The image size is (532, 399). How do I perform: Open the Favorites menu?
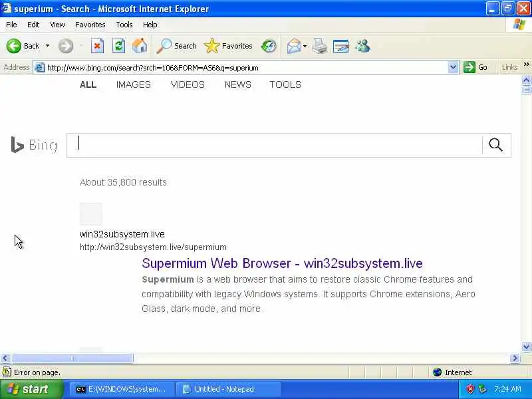[90, 25]
